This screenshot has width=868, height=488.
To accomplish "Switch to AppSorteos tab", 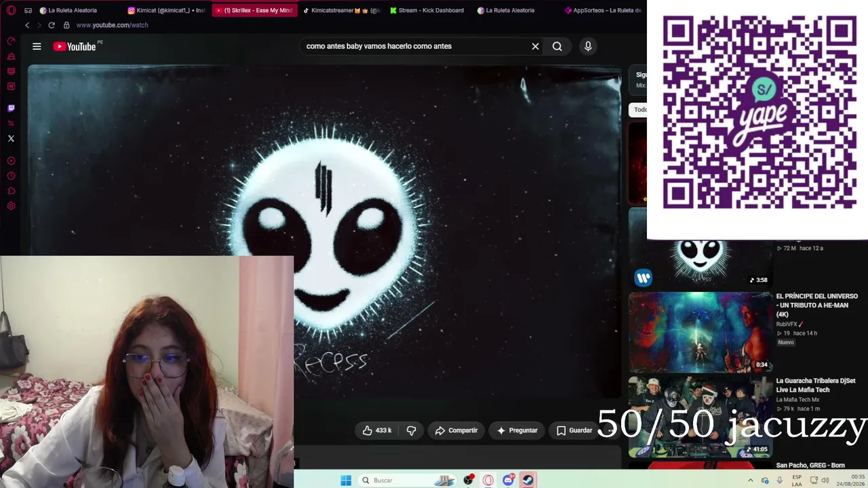I will pyautogui.click(x=603, y=10).
